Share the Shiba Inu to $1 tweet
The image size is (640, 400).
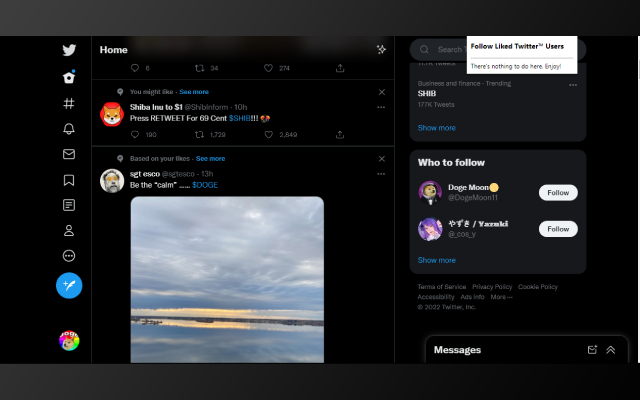(x=340, y=135)
